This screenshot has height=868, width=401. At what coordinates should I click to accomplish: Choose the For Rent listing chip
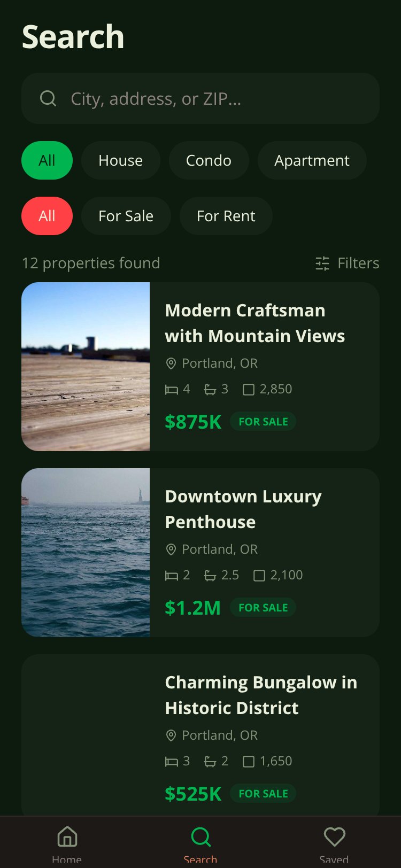pos(226,216)
